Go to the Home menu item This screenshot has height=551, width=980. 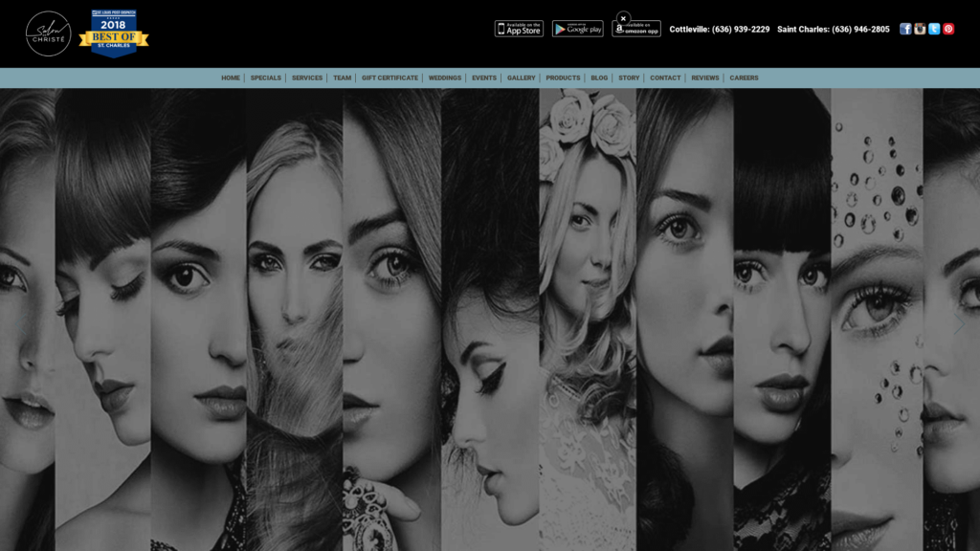[231, 77]
